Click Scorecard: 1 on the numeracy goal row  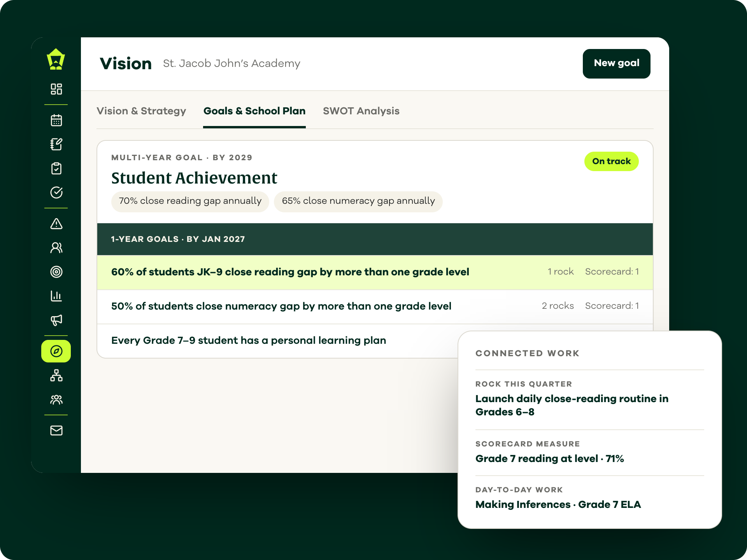612,306
